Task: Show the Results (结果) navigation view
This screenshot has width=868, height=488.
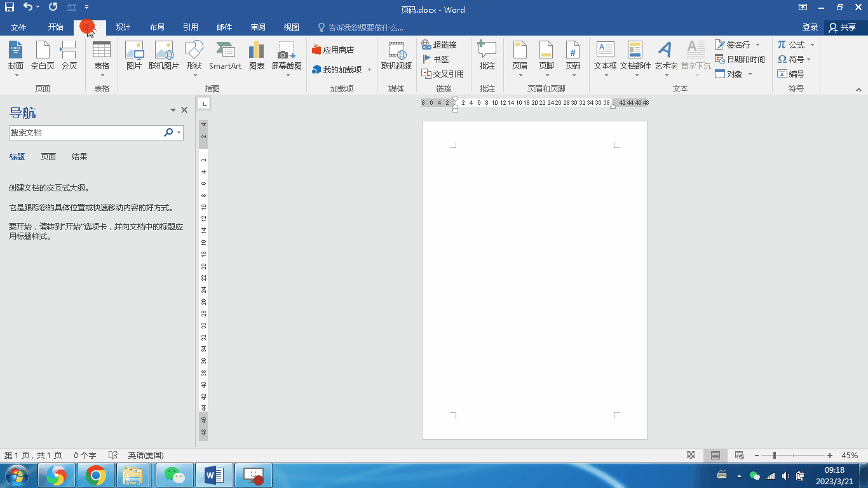Action: (x=79, y=156)
